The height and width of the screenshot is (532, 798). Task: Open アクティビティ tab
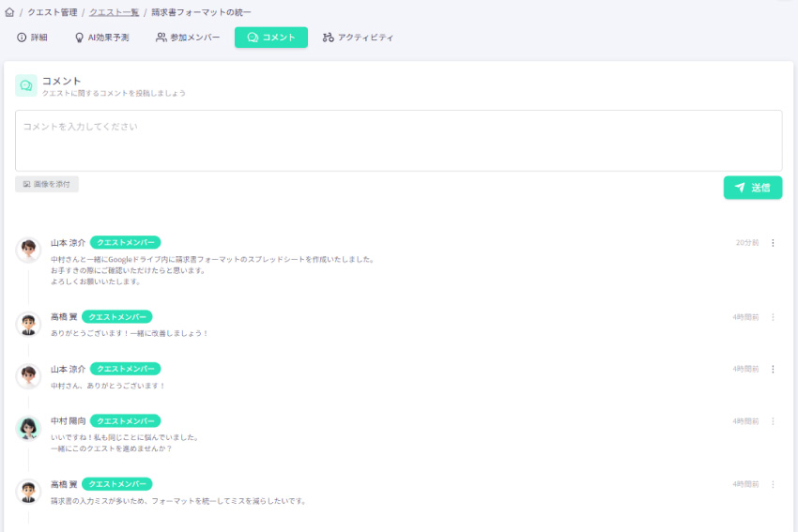pyautogui.click(x=358, y=38)
